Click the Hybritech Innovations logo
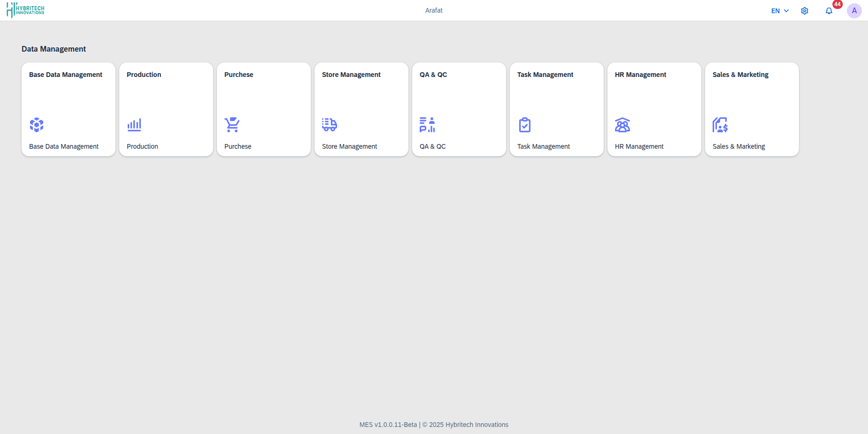 (x=26, y=10)
